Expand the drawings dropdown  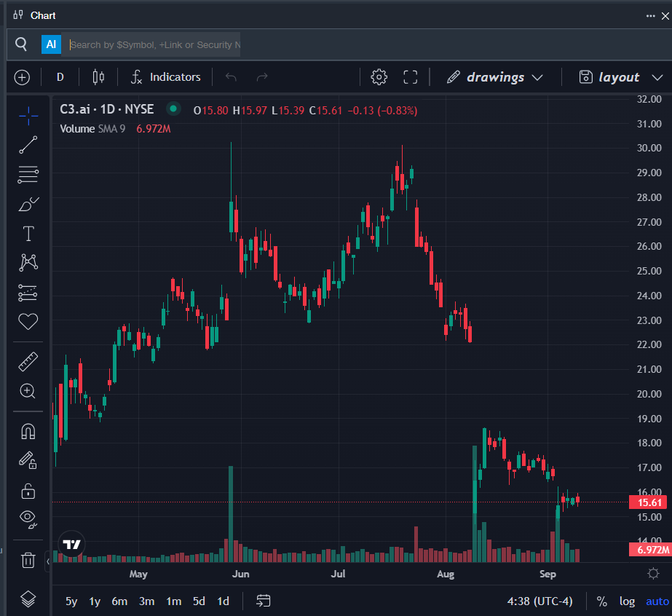(x=496, y=77)
